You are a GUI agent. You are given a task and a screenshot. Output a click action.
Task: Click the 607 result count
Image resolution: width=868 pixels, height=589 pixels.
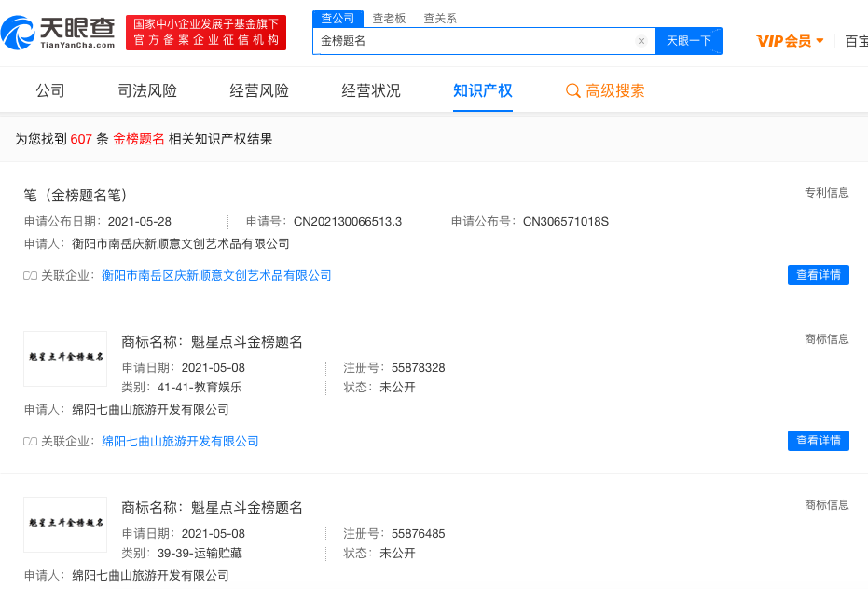(81, 140)
